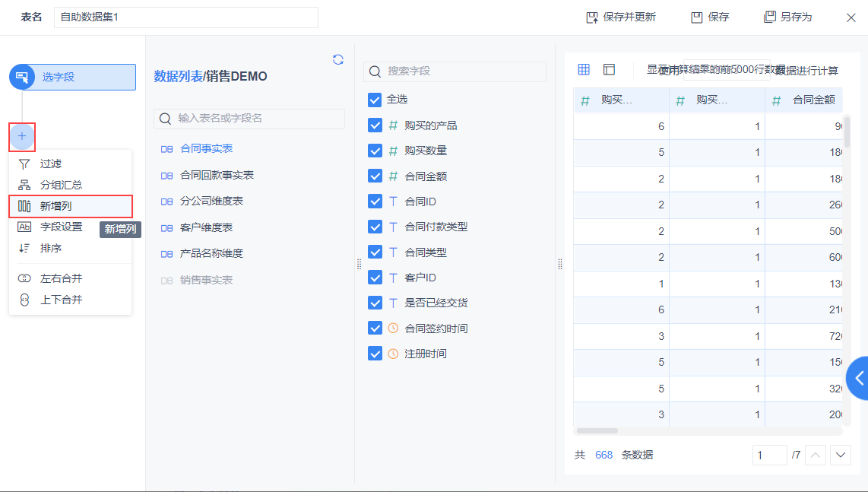Click the clock type icon of 注册时间

pos(393,354)
